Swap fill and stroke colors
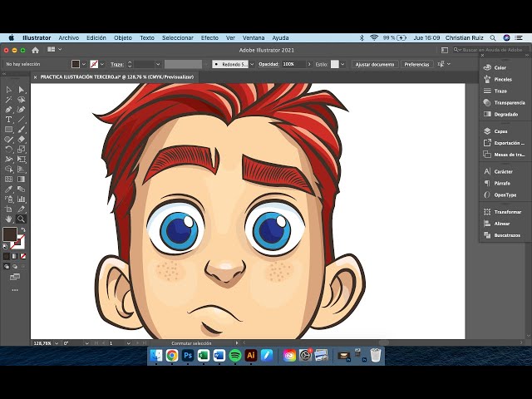Image resolution: width=532 pixels, height=399 pixels. [23, 229]
